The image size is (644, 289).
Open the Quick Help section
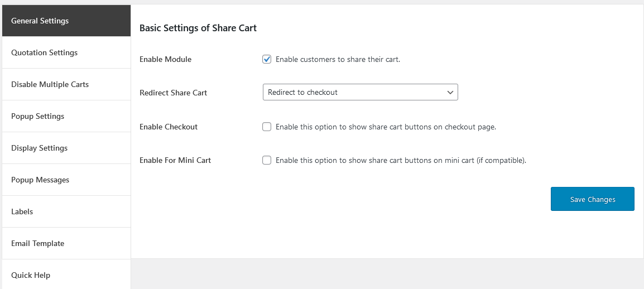(66, 274)
